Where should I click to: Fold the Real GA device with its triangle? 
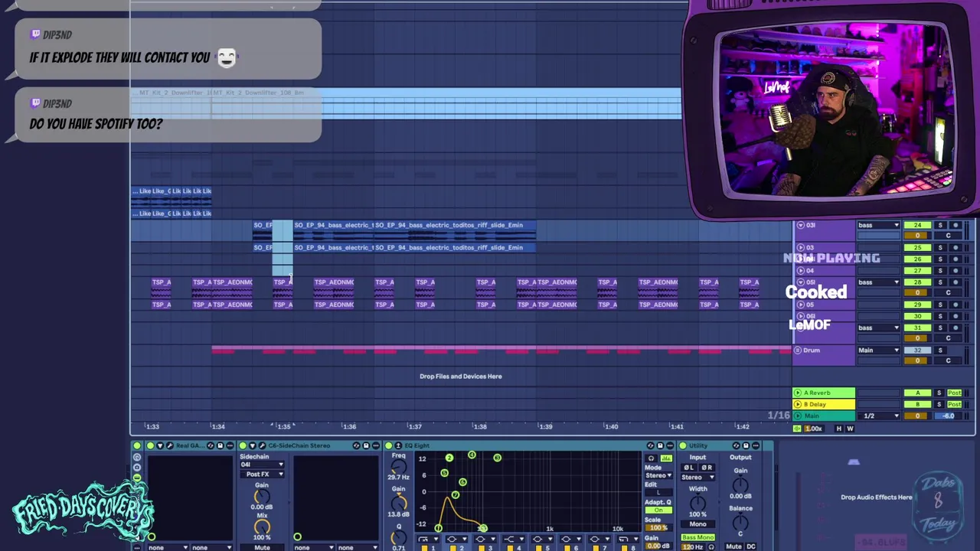click(x=161, y=445)
